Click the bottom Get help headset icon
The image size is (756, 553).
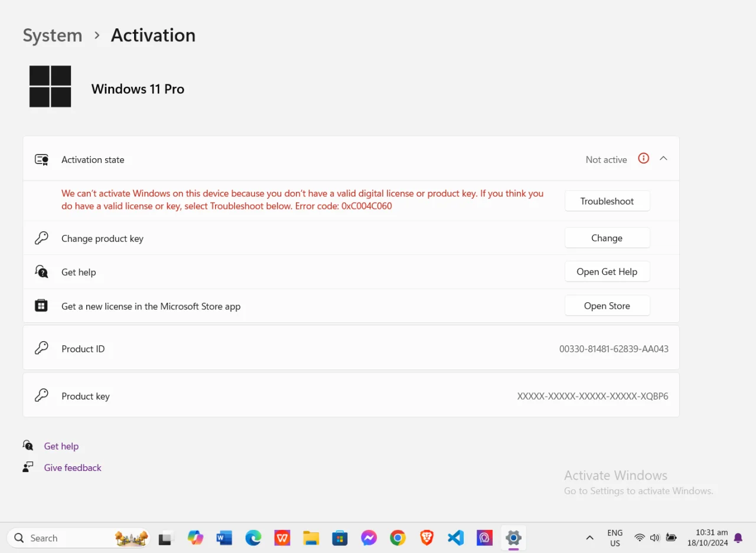pos(28,445)
